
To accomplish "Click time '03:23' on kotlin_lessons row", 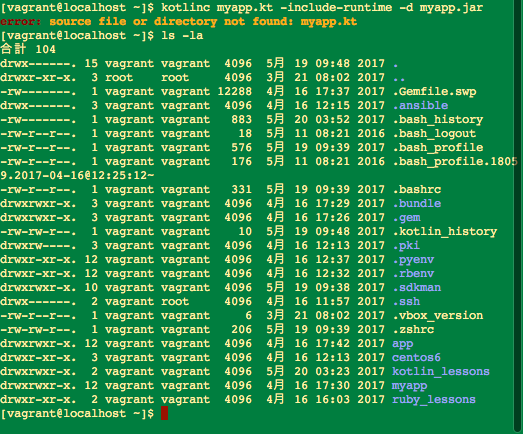I will click(x=333, y=372).
